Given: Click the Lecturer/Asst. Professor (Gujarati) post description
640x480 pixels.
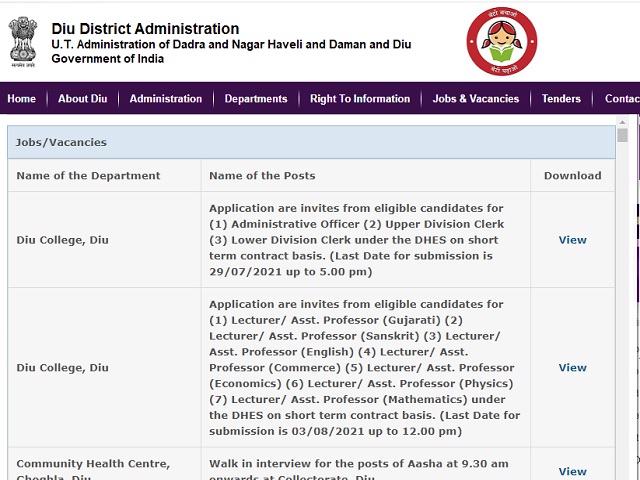Looking at the screenshot, I should point(365,368).
